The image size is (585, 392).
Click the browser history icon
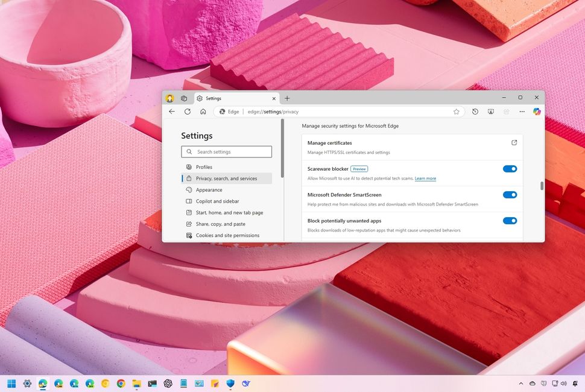pos(475,112)
